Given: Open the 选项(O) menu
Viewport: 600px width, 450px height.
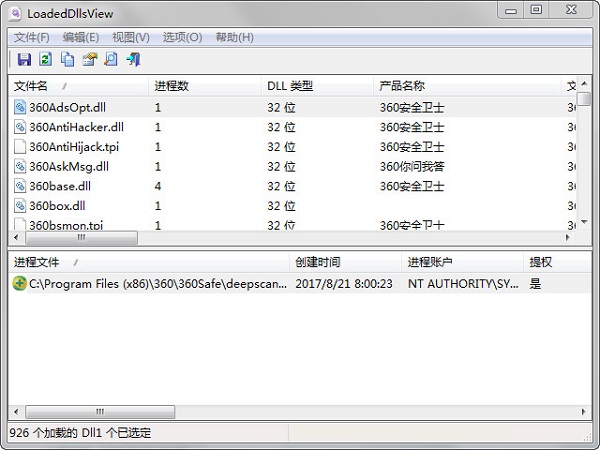Looking at the screenshot, I should click(x=182, y=38).
